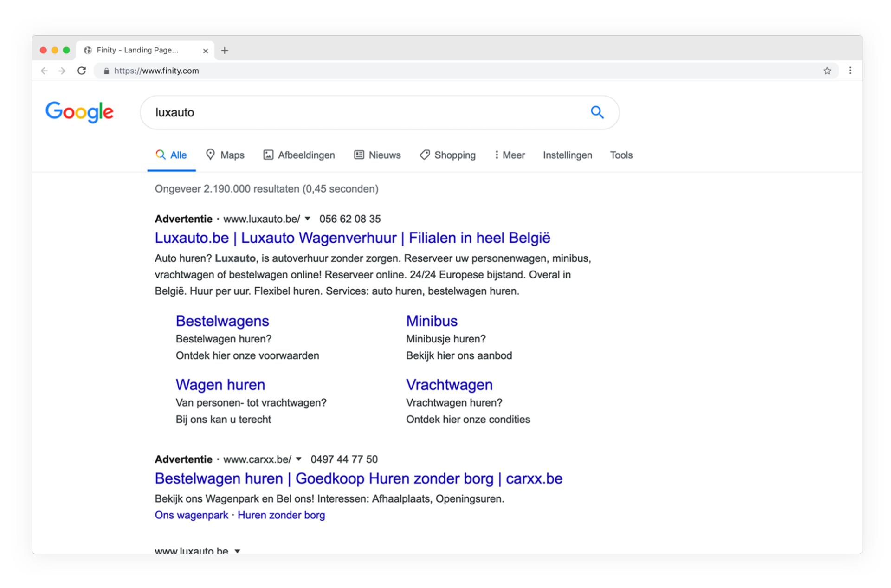Open the Bestelwagen huren carxx.be headline
This screenshot has width=891, height=588.
pyautogui.click(x=359, y=478)
